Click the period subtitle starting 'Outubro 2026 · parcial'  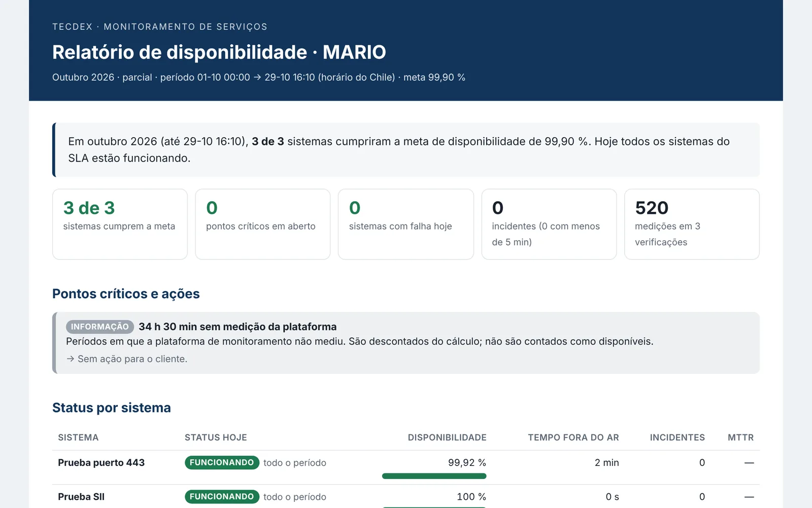259,77
